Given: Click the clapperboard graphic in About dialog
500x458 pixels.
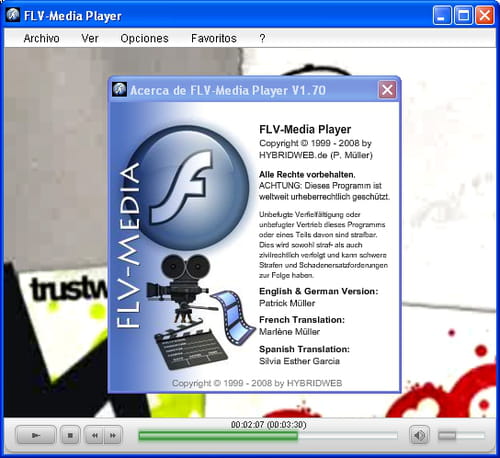Looking at the screenshot, I should pyautogui.click(x=190, y=346).
